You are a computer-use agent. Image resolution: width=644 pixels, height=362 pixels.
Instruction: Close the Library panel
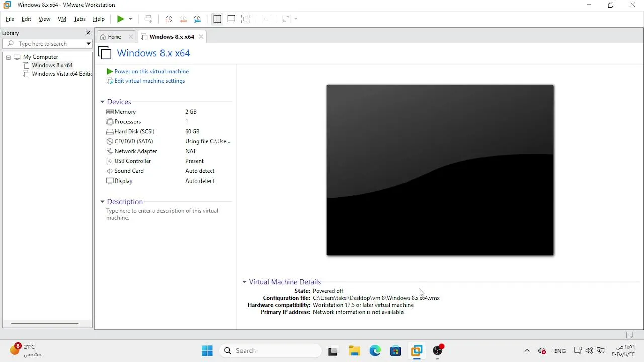coord(88,33)
